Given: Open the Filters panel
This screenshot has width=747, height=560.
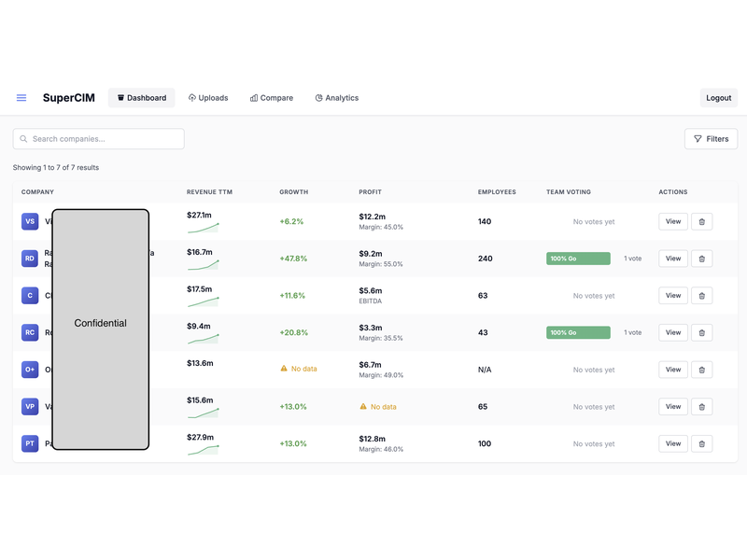Looking at the screenshot, I should point(711,139).
